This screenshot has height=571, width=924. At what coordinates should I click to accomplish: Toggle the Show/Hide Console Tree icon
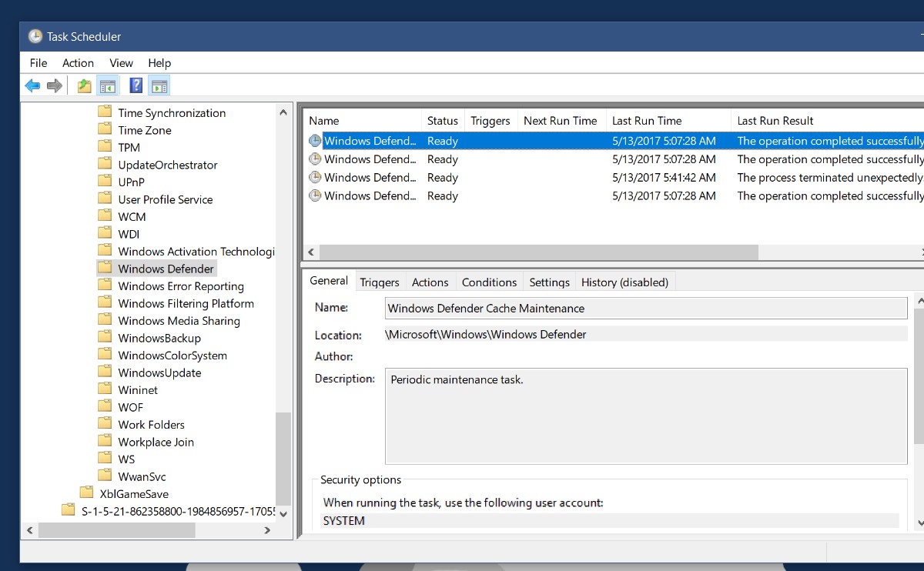pyautogui.click(x=107, y=85)
